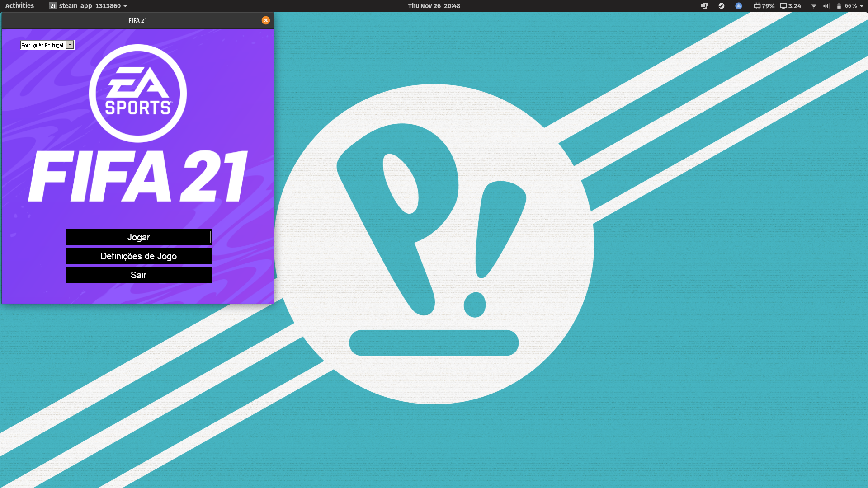Expand the system menu arrow in top bar

coord(862,6)
